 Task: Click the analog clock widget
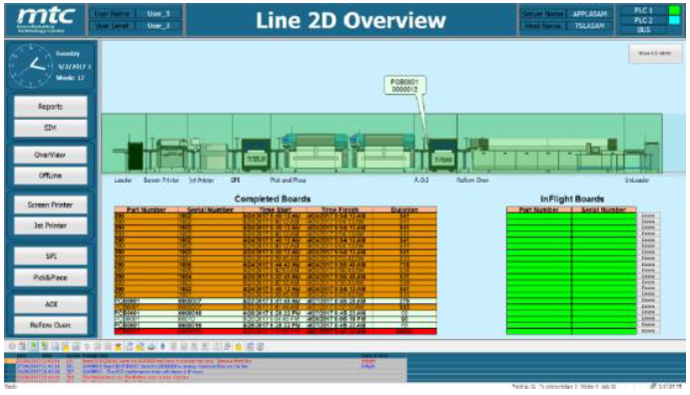[x=31, y=66]
